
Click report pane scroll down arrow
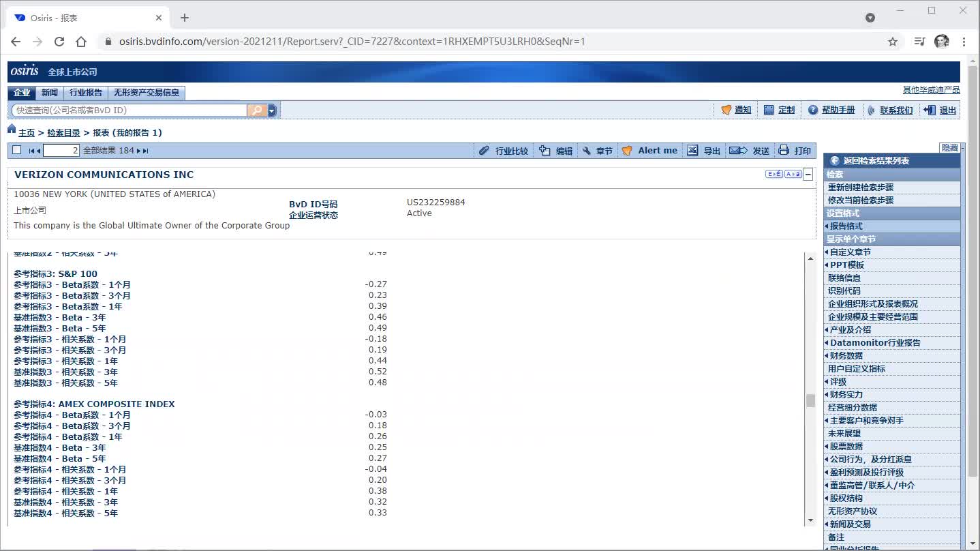[x=810, y=521]
